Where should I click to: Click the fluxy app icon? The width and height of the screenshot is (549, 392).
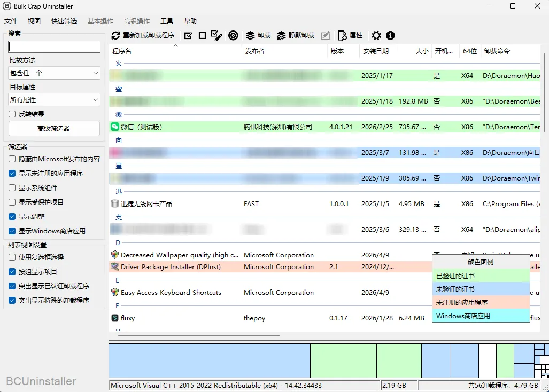[x=115, y=318]
